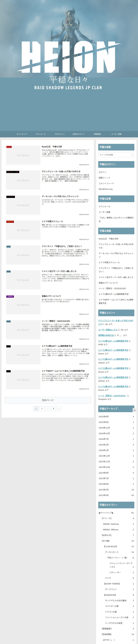The height and width of the screenshot is (644, 138).
Task: Select プロモコード navigation item
Action: tap(60, 134)
